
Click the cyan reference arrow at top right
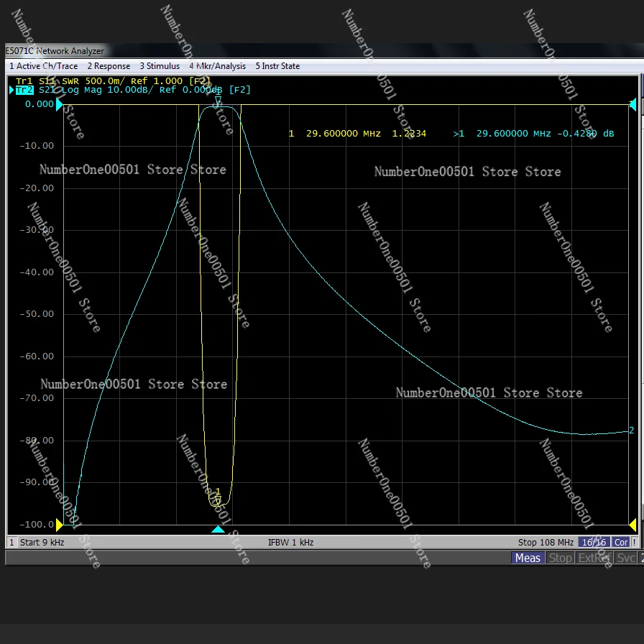(x=632, y=105)
